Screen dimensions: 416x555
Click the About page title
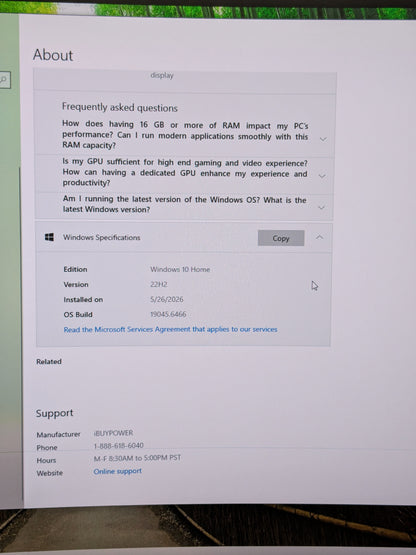[53, 55]
